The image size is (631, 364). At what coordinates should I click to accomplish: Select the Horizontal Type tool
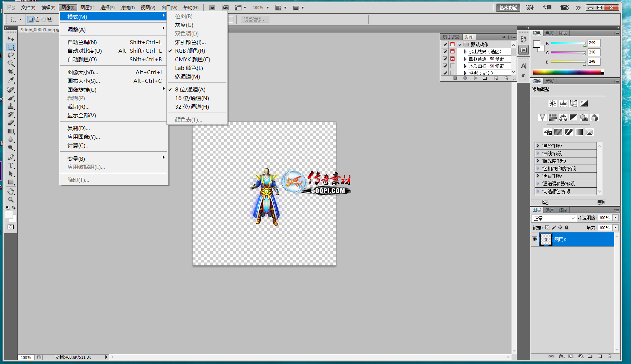point(11,165)
